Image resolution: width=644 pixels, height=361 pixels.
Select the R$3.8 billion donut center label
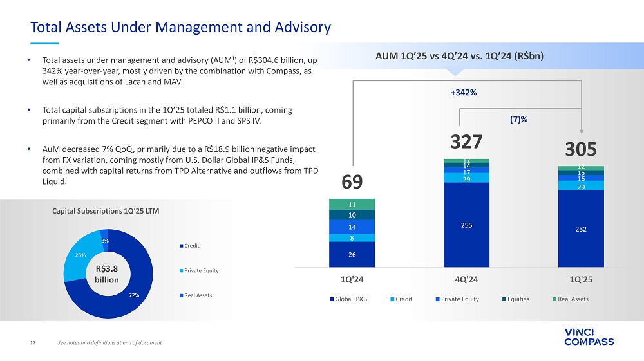coord(107,275)
